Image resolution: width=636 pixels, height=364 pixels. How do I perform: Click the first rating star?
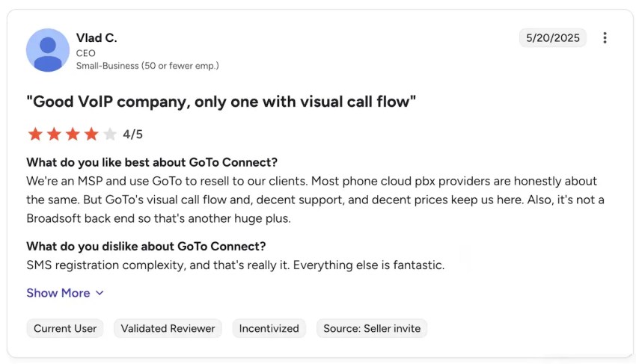35,134
